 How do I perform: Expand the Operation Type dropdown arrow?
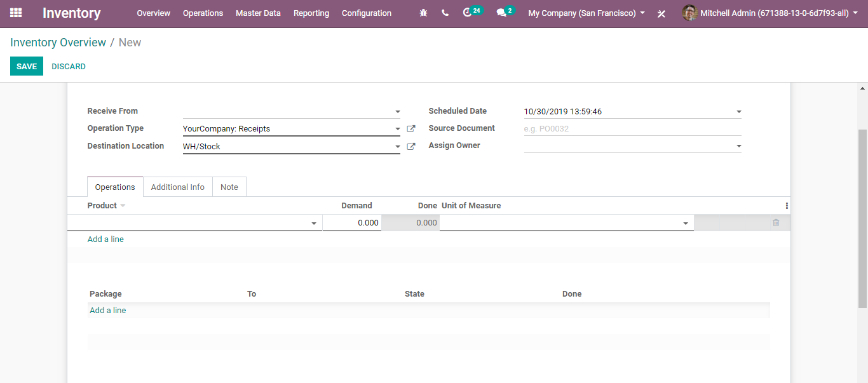click(398, 129)
